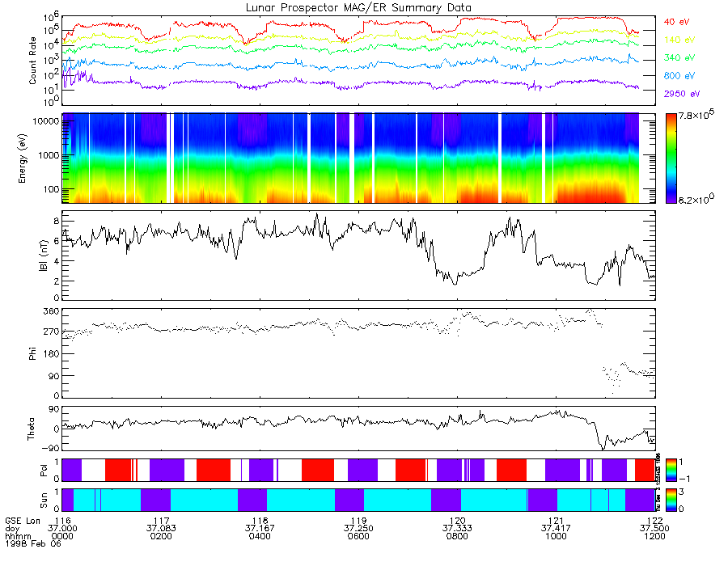Click the Pol panel color scale bar
728x566 pixels.
[671, 471]
